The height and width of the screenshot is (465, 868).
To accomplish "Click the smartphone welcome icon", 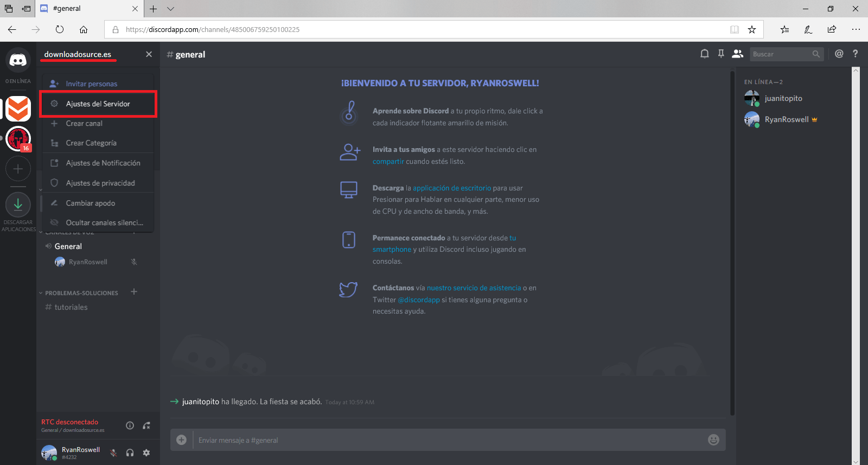I will point(349,240).
